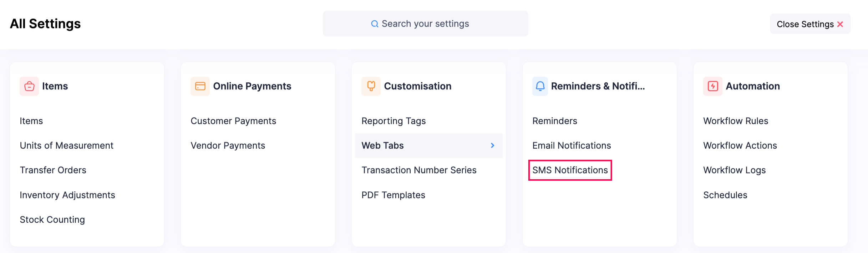
Task: Select Transaction Number Series option
Action: pos(419,170)
